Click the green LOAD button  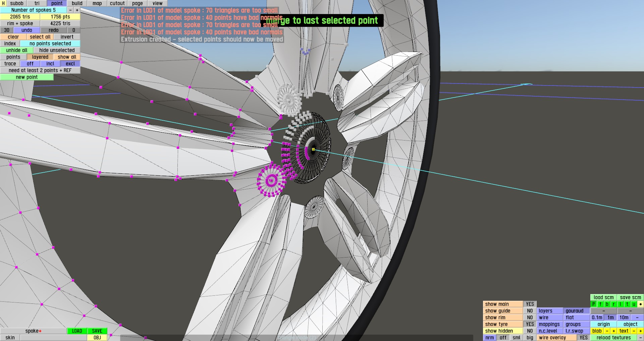click(x=77, y=331)
